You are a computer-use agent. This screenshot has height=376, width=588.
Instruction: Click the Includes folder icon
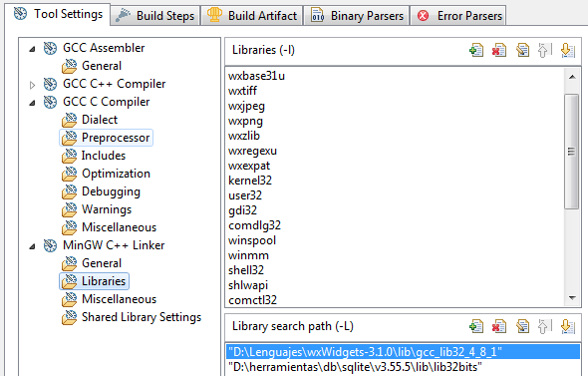(x=69, y=157)
